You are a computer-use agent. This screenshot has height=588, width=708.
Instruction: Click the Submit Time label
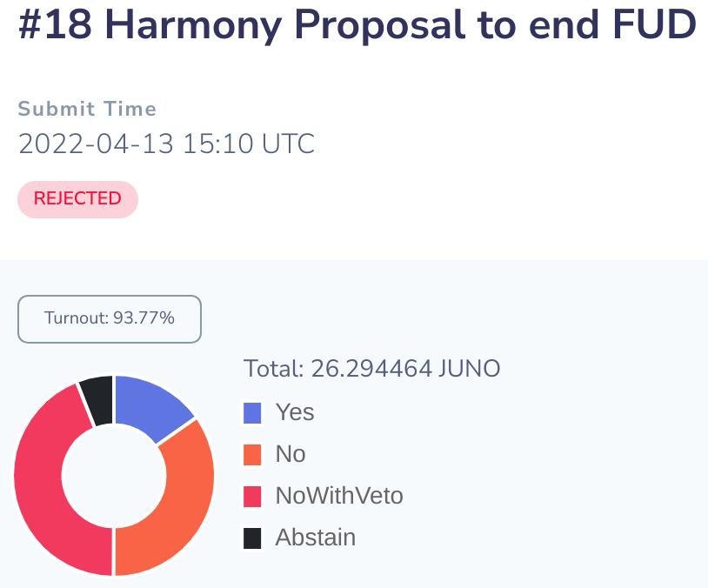point(87,109)
